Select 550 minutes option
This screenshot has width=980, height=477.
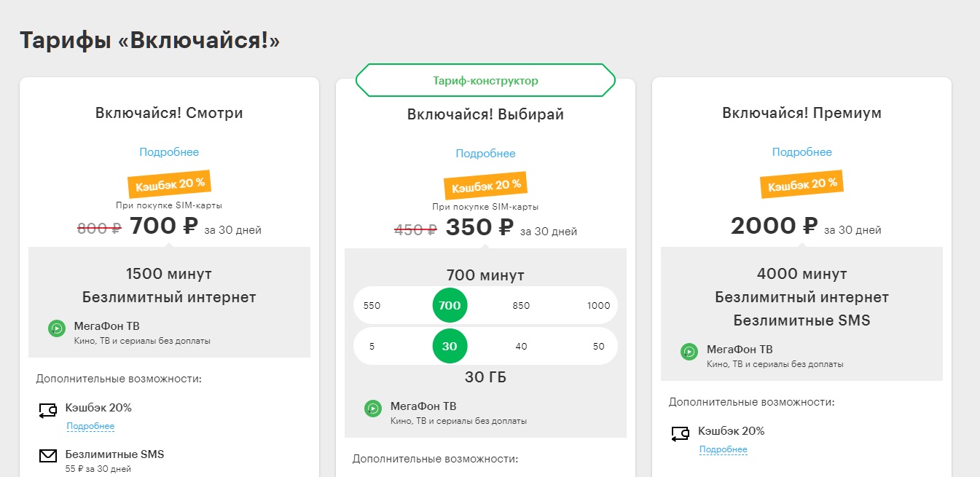372,305
